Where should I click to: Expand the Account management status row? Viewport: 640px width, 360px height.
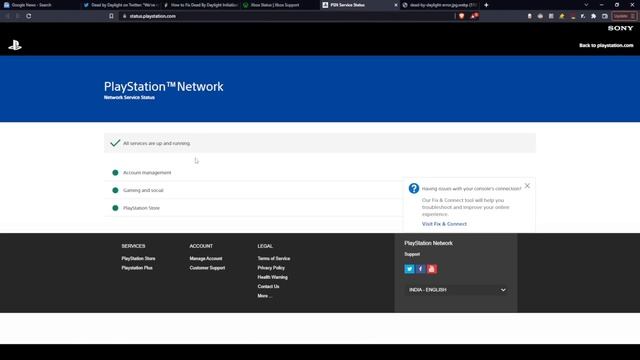[320, 173]
